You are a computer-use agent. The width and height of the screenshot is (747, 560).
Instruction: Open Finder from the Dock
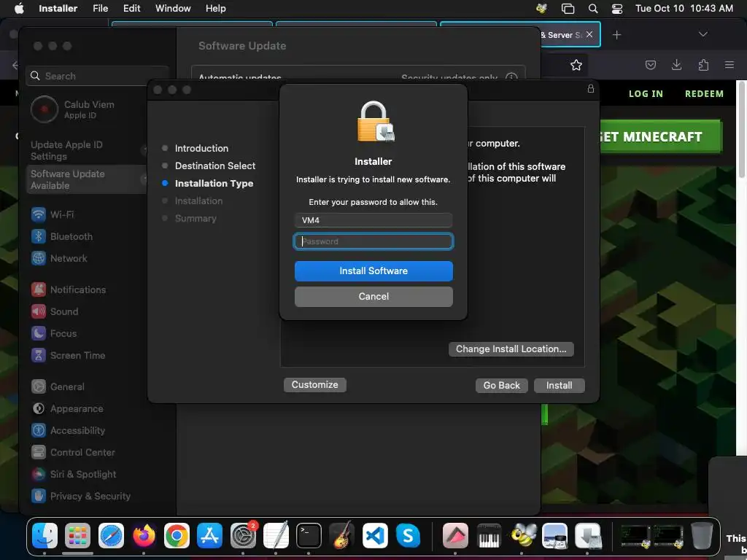[x=44, y=535]
